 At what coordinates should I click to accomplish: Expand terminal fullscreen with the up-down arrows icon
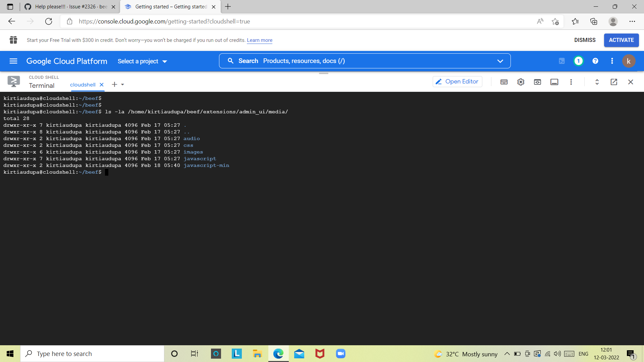(x=597, y=82)
